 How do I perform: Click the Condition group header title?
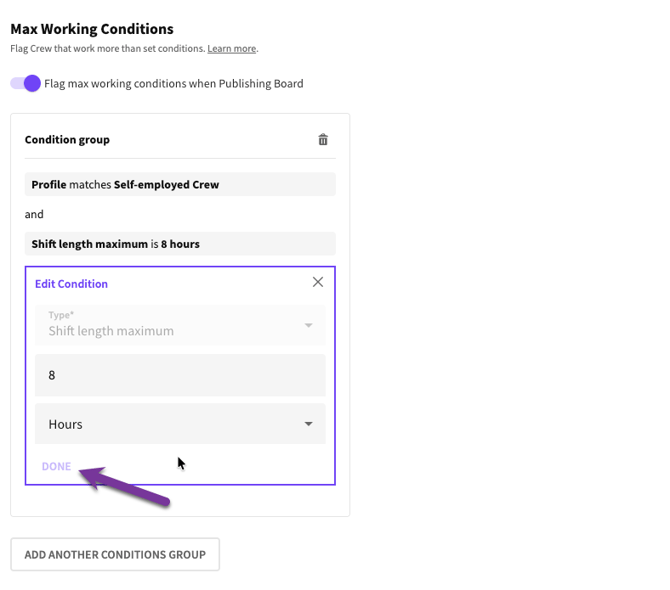[67, 140]
